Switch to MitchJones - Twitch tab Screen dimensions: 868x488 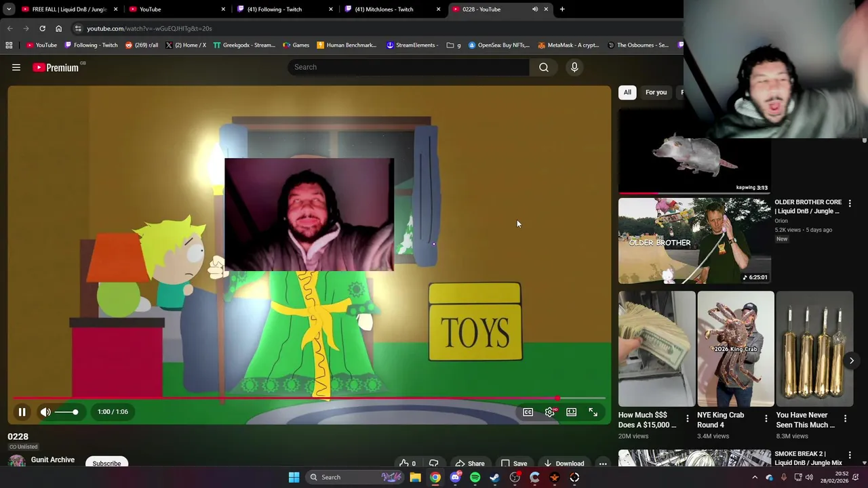point(393,9)
